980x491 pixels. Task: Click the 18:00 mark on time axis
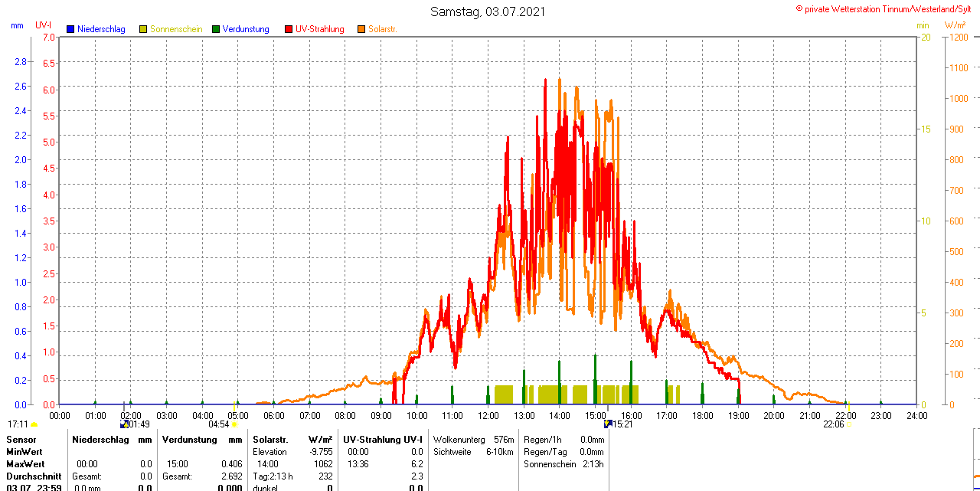[703, 416]
